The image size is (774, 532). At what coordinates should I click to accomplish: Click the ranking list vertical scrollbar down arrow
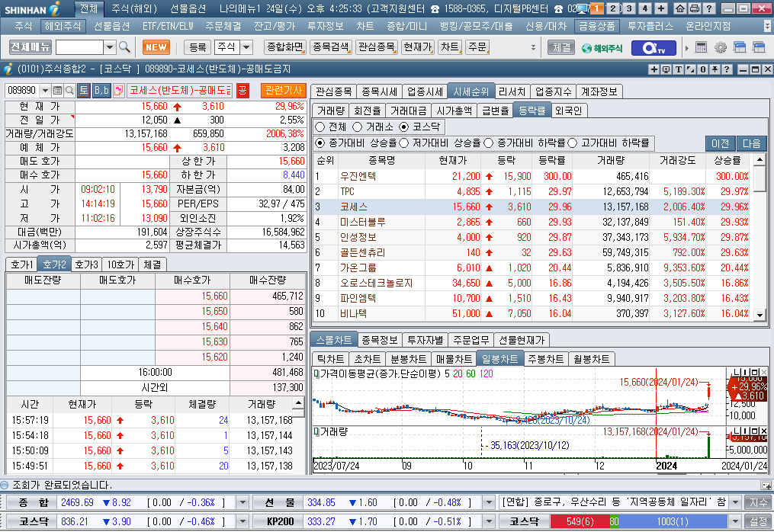point(760,315)
